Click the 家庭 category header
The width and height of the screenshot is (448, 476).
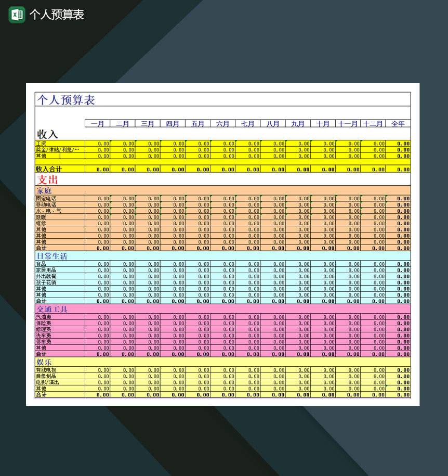(44, 191)
